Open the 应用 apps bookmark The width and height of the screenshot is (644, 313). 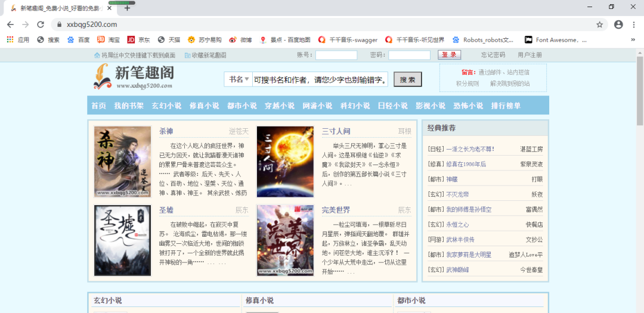[x=18, y=40]
